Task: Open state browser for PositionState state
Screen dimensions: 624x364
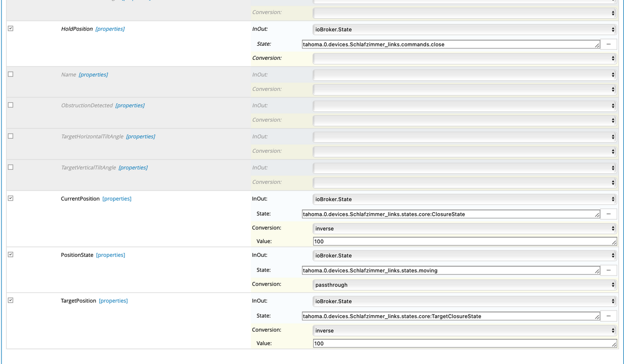Action: coord(607,270)
